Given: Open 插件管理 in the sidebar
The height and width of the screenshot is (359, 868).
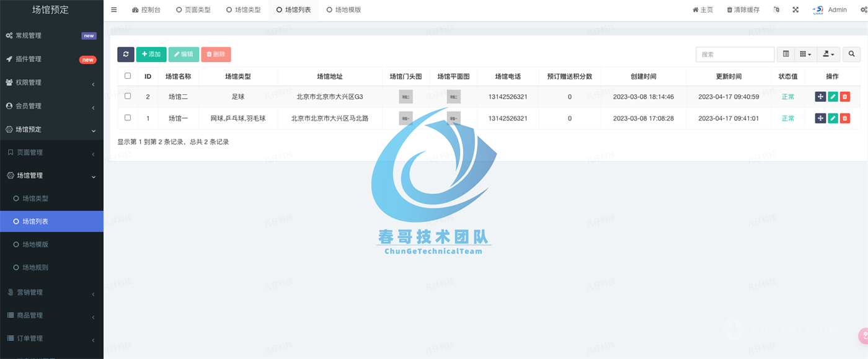Looking at the screenshot, I should coord(51,60).
